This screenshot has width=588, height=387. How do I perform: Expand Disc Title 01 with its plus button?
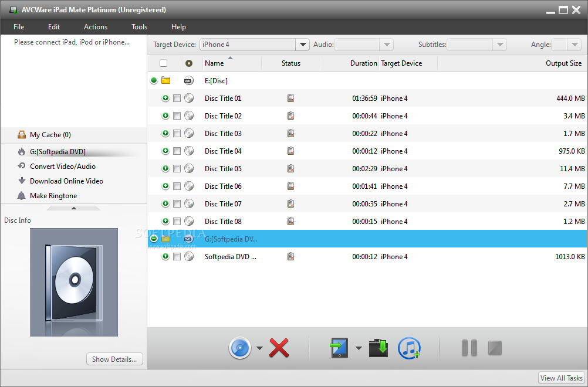pyautogui.click(x=165, y=98)
